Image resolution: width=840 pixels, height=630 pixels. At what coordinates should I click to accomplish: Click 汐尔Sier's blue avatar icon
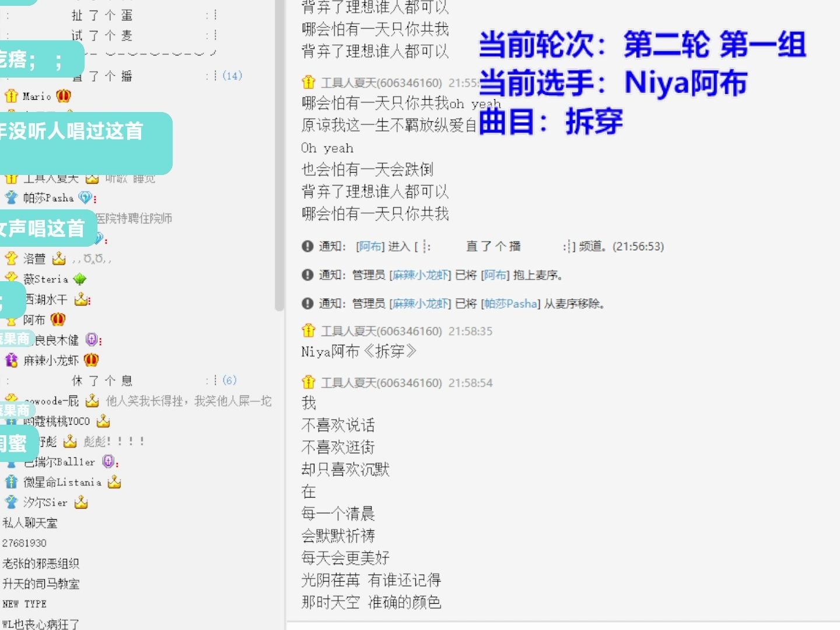(11, 502)
